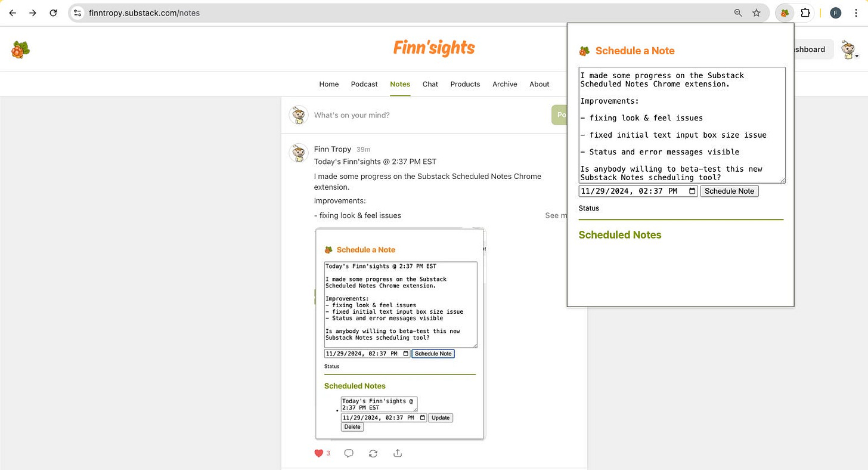This screenshot has width=868, height=470.
Task: Click the 3 likes count
Action: click(x=328, y=453)
